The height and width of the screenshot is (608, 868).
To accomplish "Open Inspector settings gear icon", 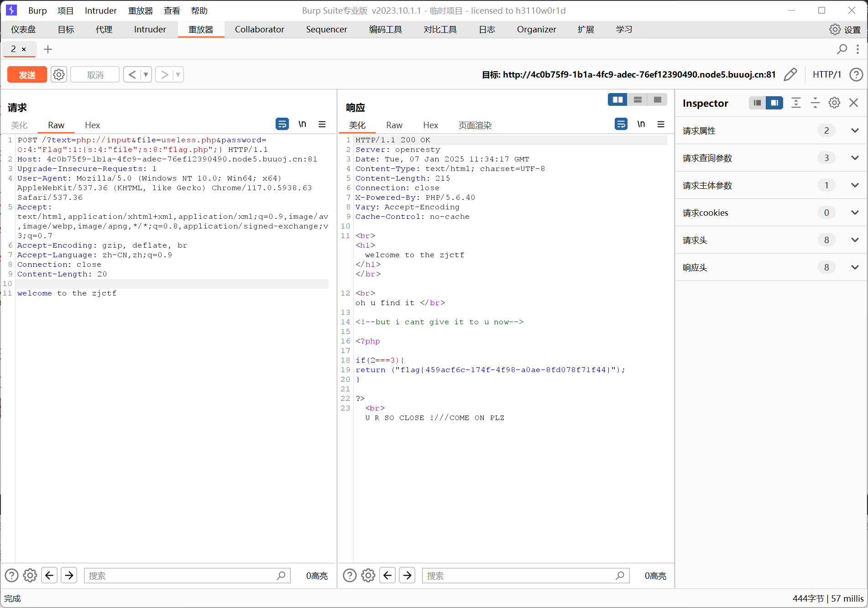I will coord(834,103).
